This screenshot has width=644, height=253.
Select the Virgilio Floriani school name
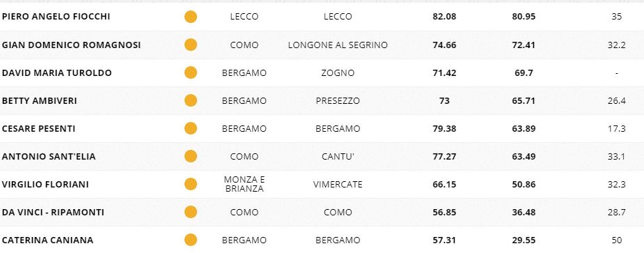pos(45,184)
